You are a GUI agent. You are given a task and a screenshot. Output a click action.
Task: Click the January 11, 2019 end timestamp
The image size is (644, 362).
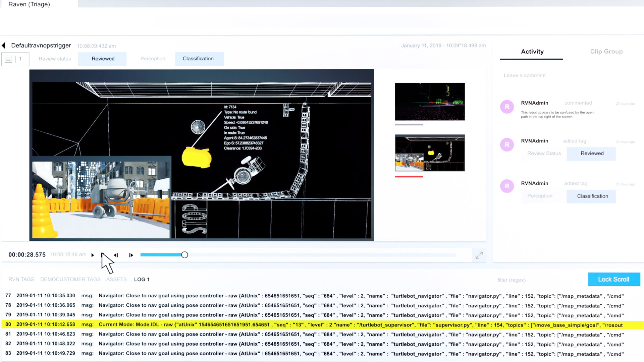click(x=443, y=46)
